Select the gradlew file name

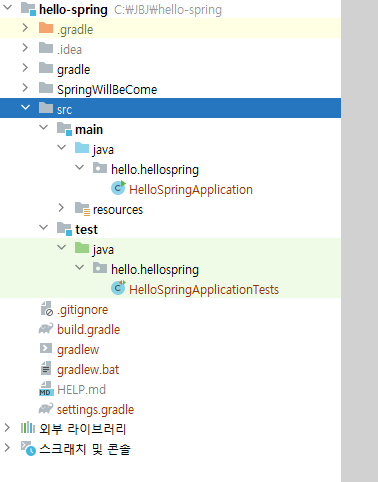pyautogui.click(x=78, y=350)
